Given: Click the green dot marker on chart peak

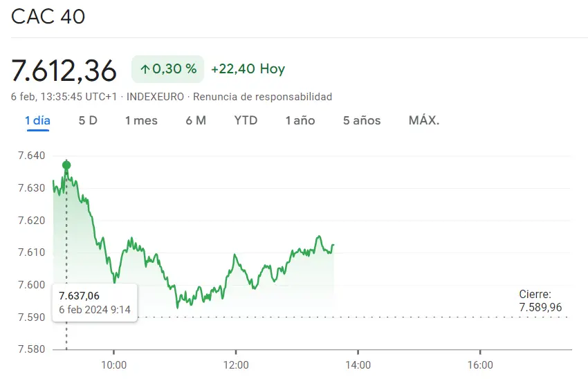Looking at the screenshot, I should (66, 165).
